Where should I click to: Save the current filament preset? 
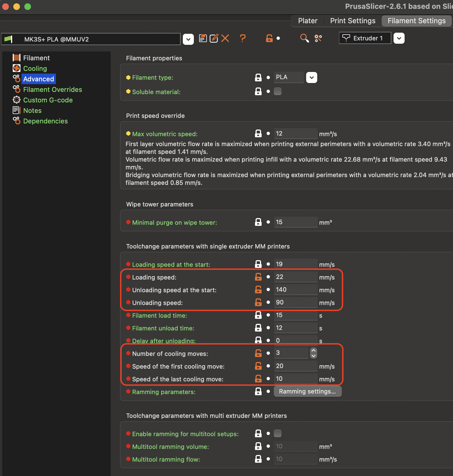(x=203, y=38)
